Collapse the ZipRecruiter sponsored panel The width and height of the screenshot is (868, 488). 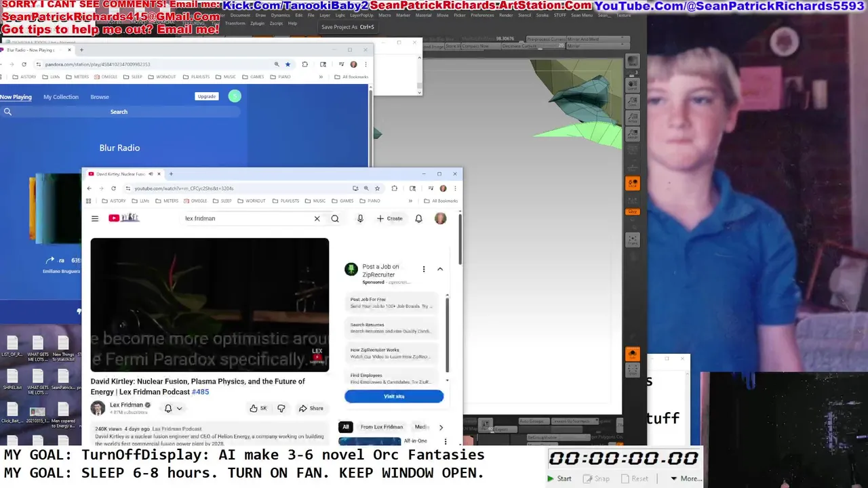pyautogui.click(x=440, y=269)
